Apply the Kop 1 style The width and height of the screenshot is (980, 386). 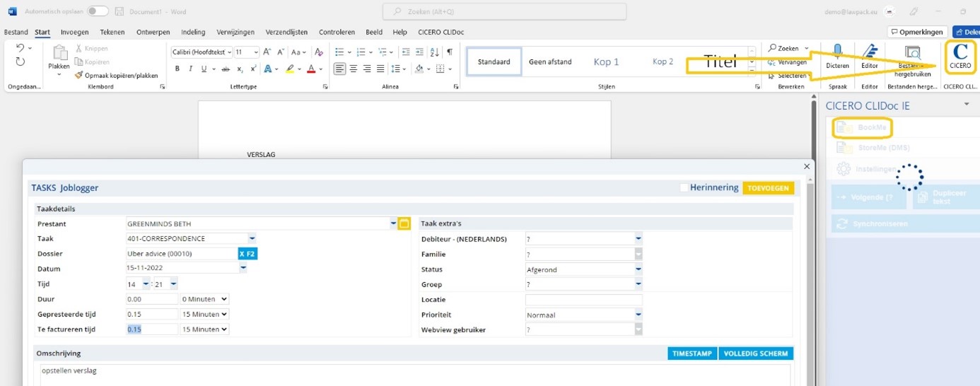(x=606, y=62)
